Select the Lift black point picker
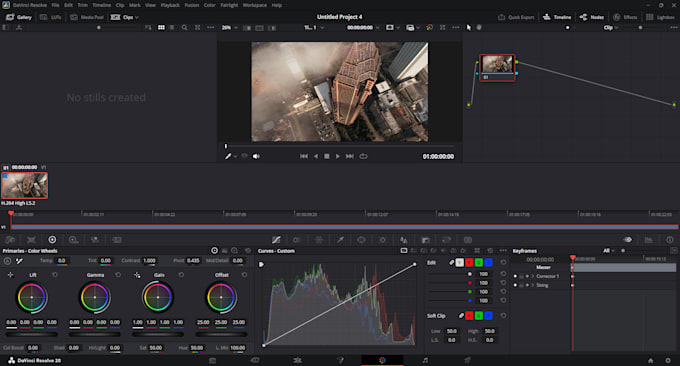The image size is (680, 366). (10, 275)
